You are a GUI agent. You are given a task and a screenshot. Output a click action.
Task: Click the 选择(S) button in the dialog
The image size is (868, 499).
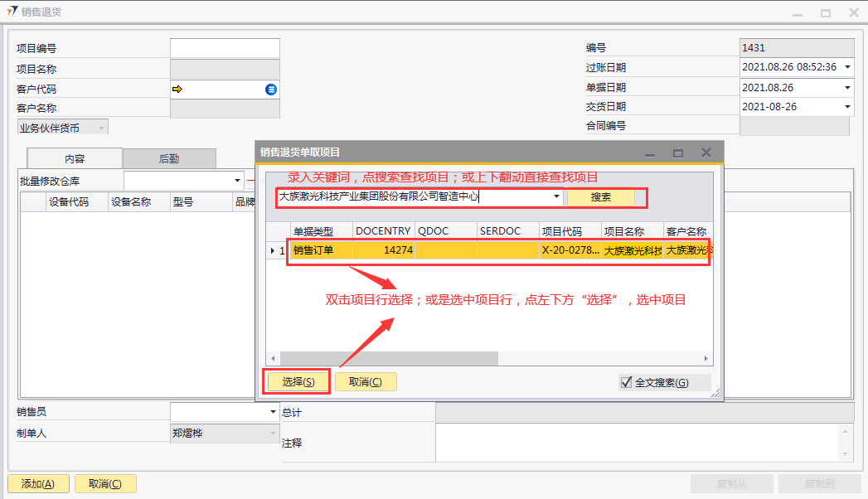click(298, 381)
